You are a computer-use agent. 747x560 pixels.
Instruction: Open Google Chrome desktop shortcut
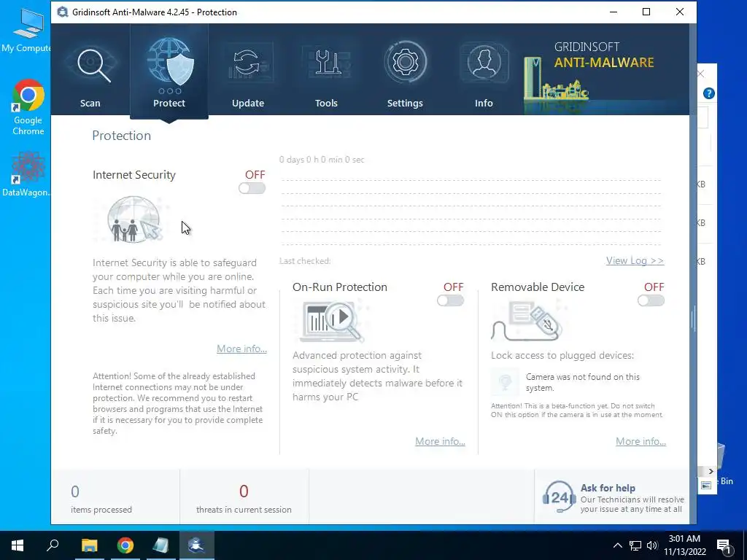click(28, 108)
